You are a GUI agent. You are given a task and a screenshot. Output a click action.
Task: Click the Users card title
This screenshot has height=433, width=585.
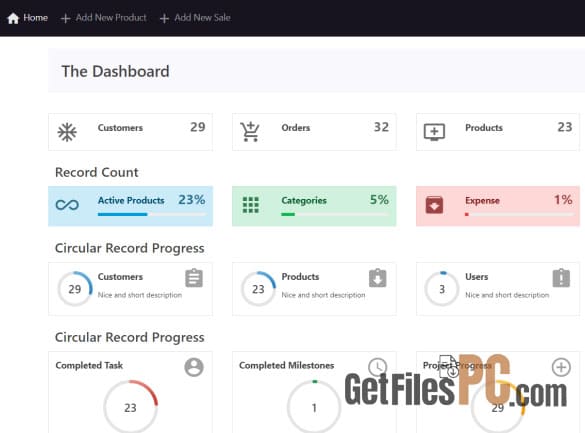point(476,277)
